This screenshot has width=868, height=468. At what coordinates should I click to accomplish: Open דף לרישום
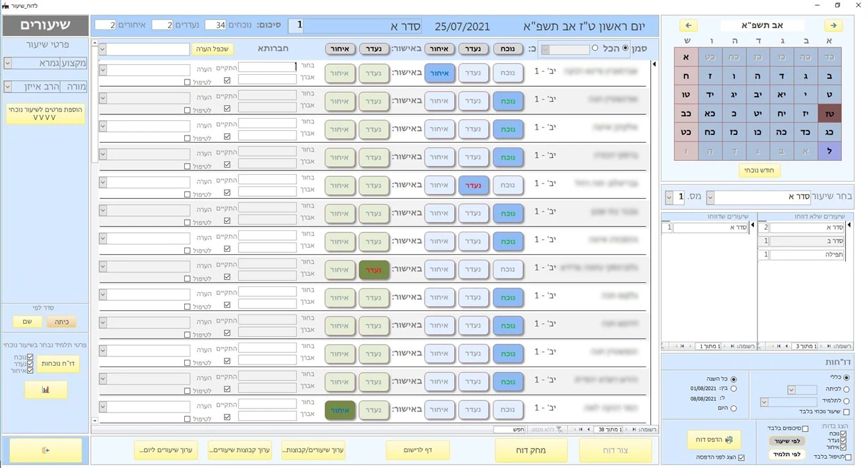click(x=418, y=450)
